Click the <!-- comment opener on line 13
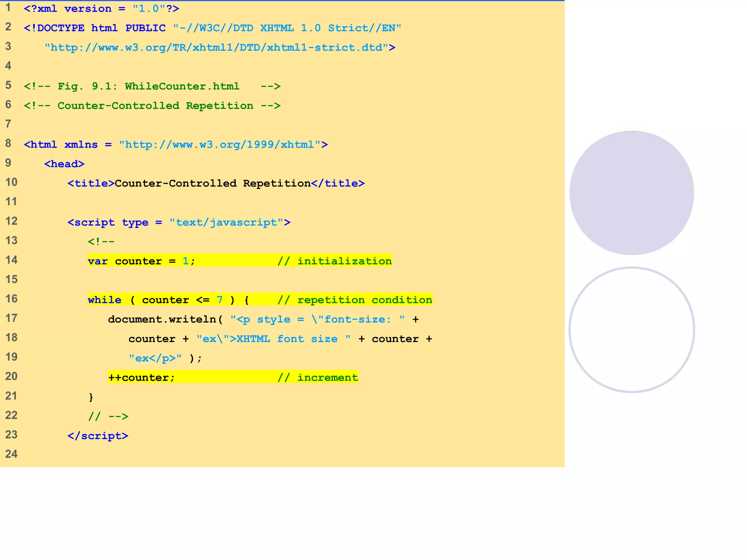The image size is (747, 560). tap(101, 242)
